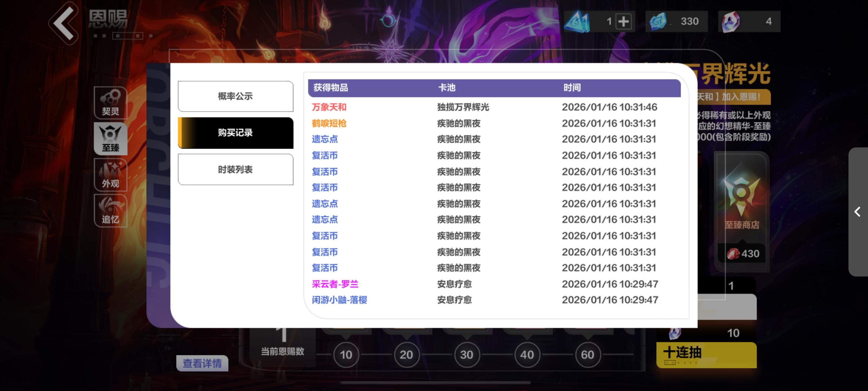
Task: Click the 查看详情 button
Action: click(202, 363)
